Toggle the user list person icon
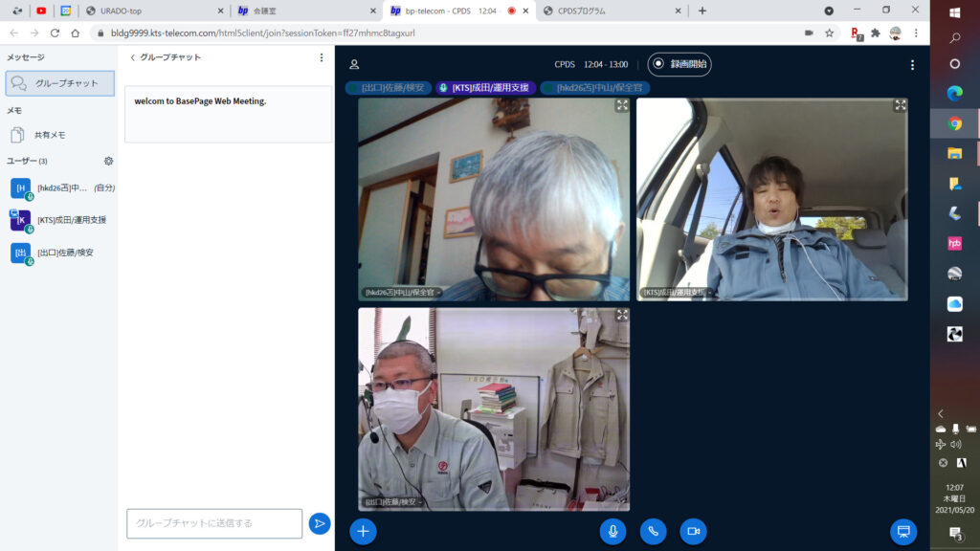Image resolution: width=980 pixels, height=551 pixels. click(354, 65)
